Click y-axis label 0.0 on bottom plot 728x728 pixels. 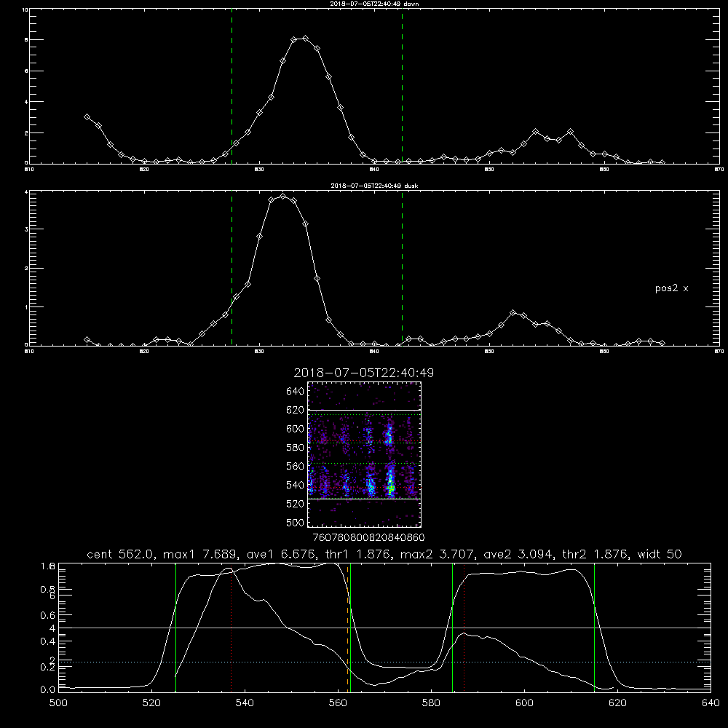pyautogui.click(x=47, y=690)
